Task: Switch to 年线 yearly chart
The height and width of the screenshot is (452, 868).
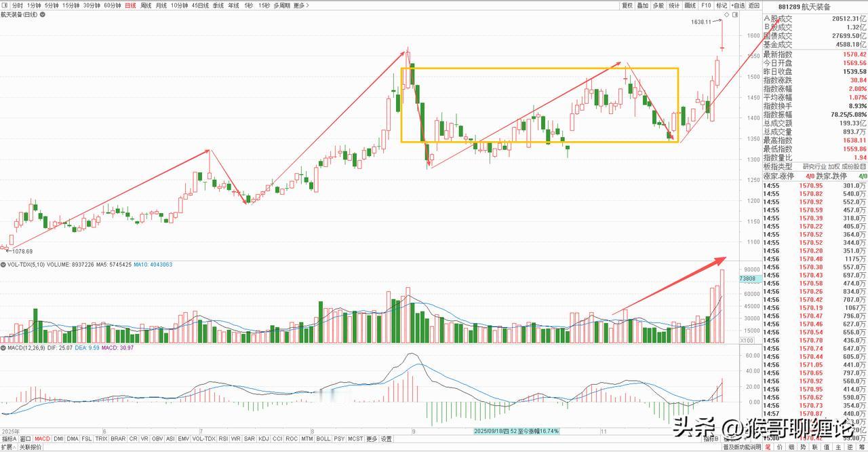Action: [234, 5]
